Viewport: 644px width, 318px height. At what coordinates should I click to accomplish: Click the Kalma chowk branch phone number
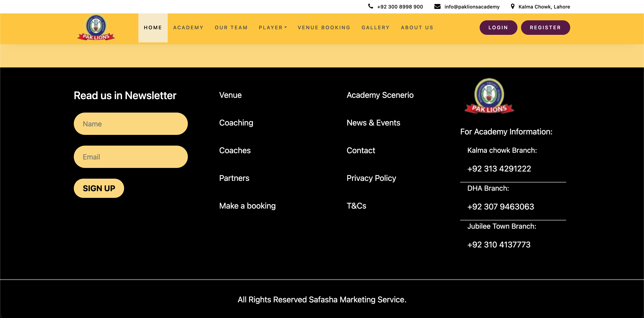(x=499, y=169)
